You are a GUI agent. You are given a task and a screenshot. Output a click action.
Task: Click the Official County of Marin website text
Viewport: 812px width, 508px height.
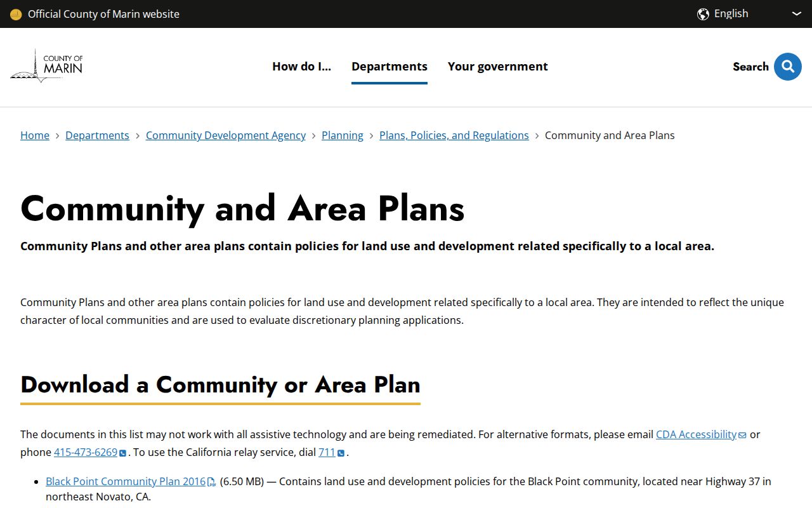[103, 14]
